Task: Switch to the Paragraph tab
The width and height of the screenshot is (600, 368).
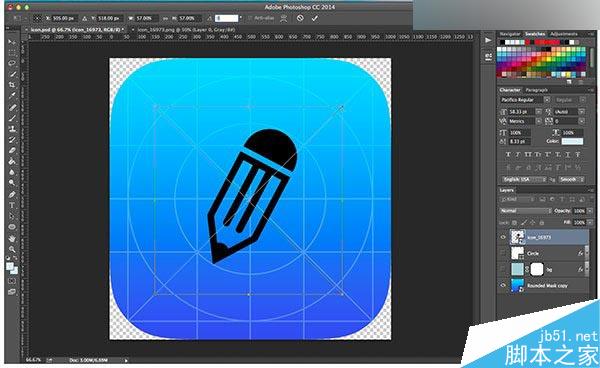Action: click(536, 90)
